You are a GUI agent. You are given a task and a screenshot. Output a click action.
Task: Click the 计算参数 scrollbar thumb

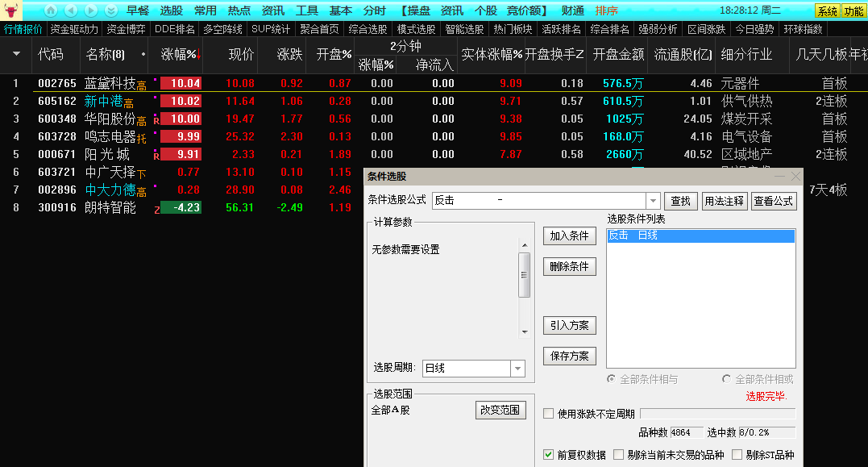(524, 275)
